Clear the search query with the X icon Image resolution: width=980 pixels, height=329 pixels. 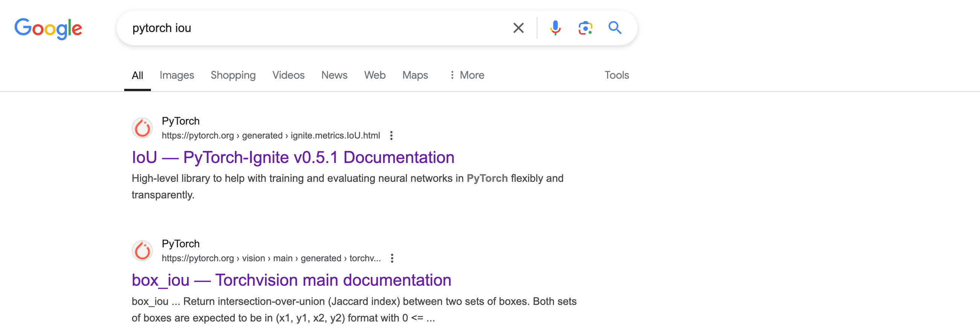[x=518, y=28]
